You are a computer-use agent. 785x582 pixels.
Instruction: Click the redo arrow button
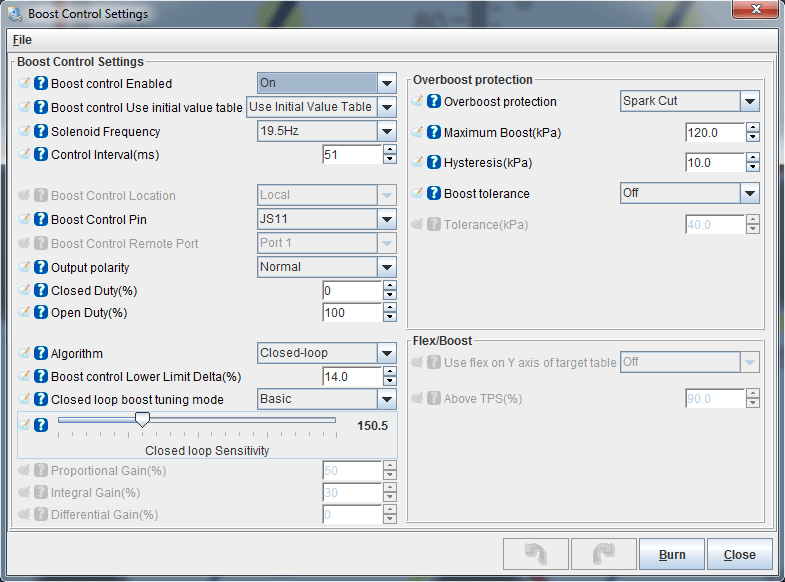coord(601,554)
